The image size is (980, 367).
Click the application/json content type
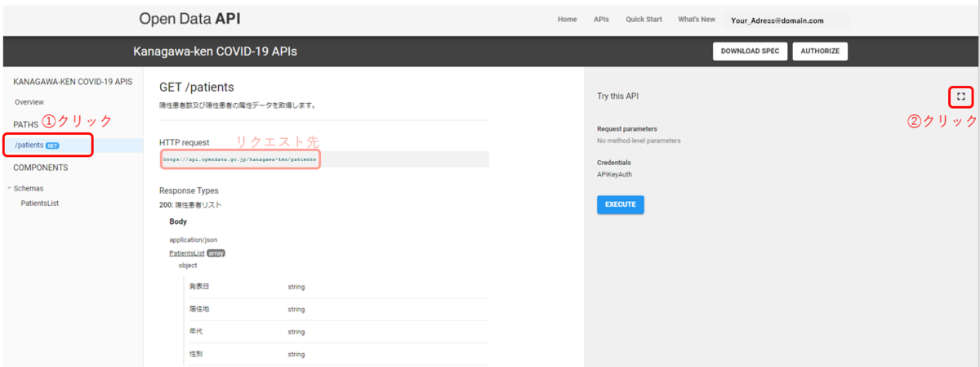(x=194, y=239)
